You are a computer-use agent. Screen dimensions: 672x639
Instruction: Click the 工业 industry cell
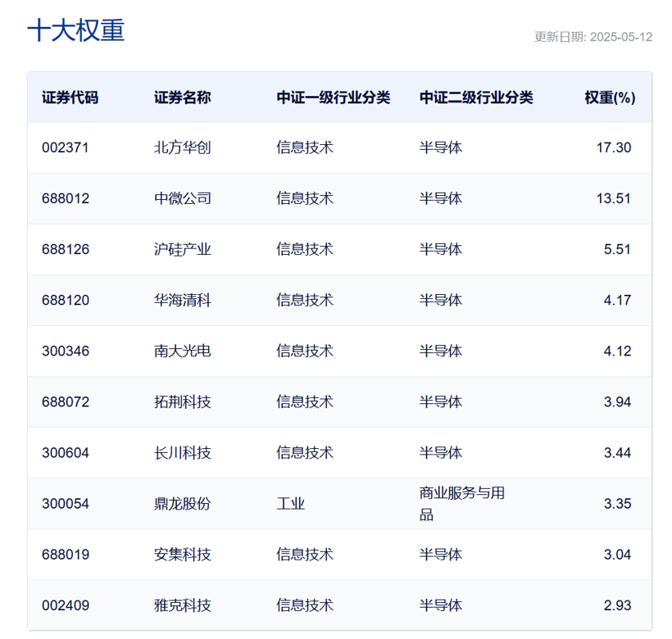[291, 504]
